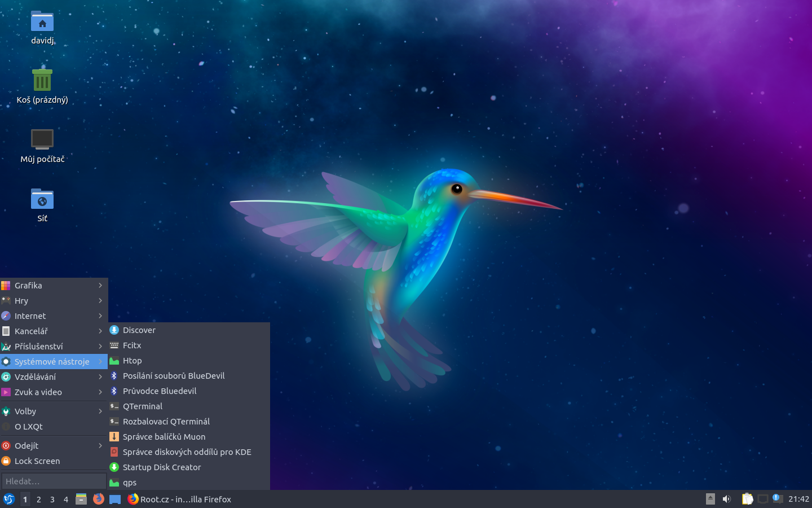Open Discover software center
Screen dimensions: 812x508
(139, 330)
